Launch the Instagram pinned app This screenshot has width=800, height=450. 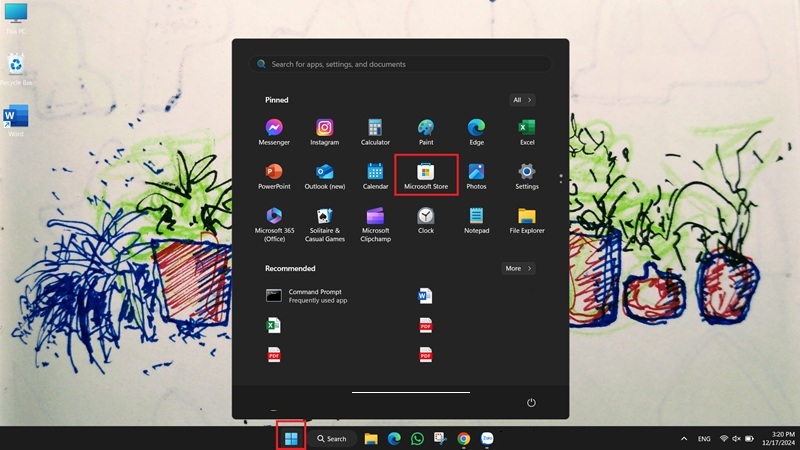coord(324,128)
